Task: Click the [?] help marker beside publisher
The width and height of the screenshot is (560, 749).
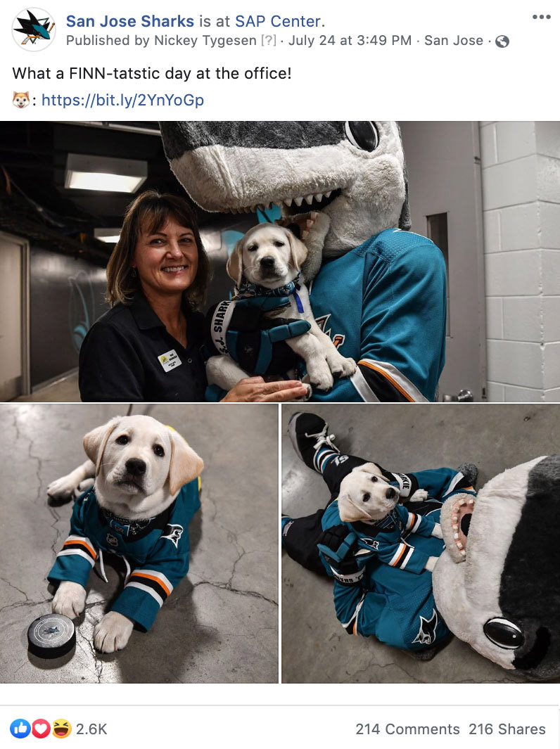Action: (x=269, y=41)
